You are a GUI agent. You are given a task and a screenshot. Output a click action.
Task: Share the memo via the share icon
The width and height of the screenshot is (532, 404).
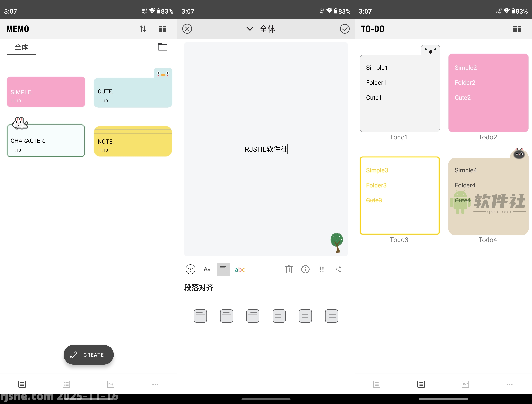click(x=338, y=269)
